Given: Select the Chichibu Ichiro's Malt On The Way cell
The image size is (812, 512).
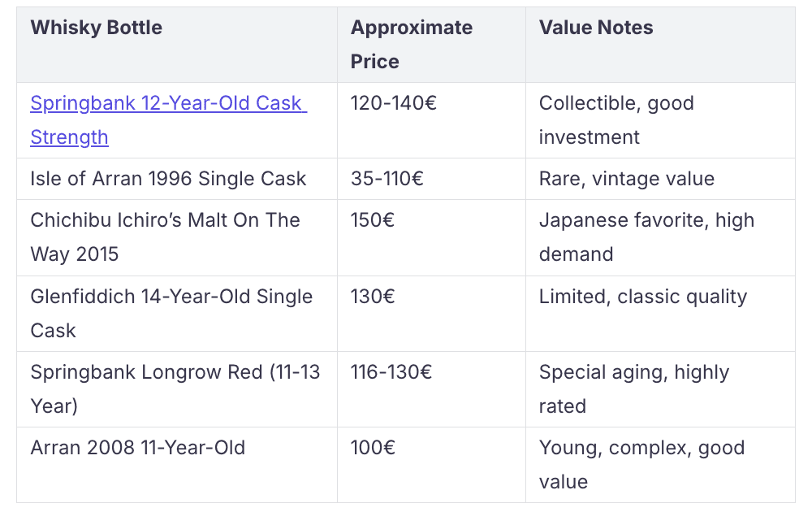Looking at the screenshot, I should [x=177, y=238].
